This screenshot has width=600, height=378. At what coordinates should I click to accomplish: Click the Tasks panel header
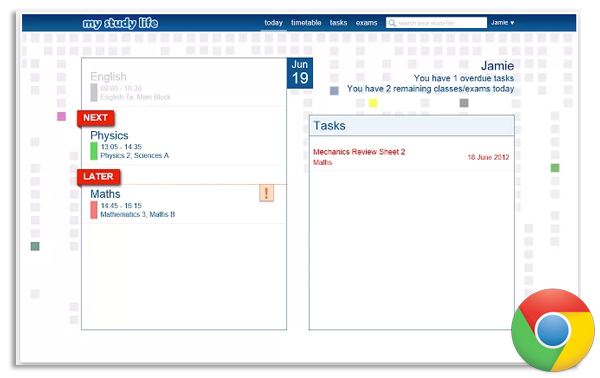411,125
